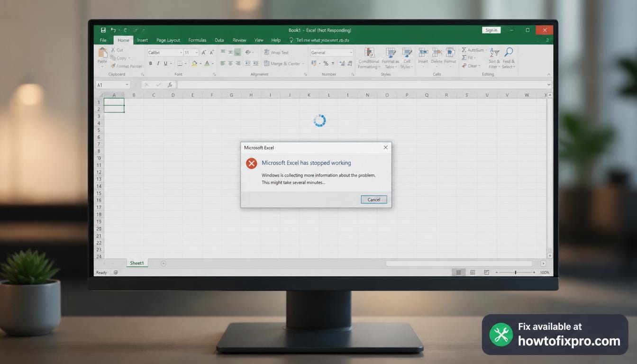This screenshot has width=637, height=364.
Task: Open Conditional Formatting menu
Action: (x=369, y=58)
